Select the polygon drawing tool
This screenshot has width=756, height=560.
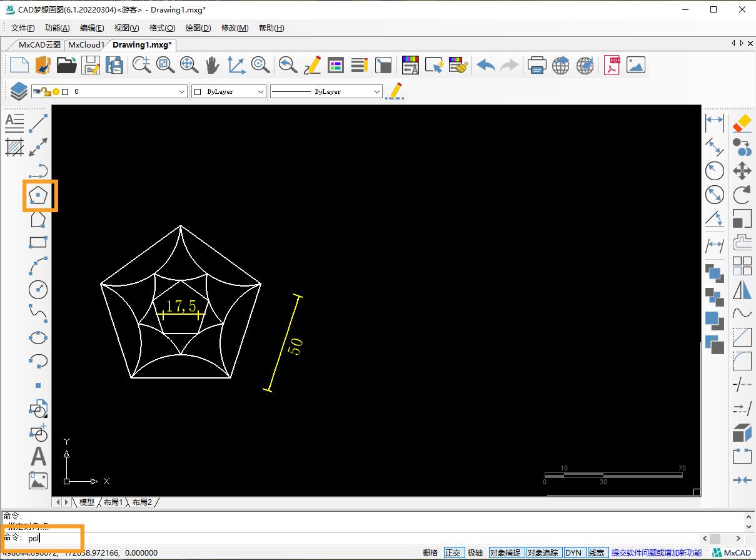pos(38,196)
